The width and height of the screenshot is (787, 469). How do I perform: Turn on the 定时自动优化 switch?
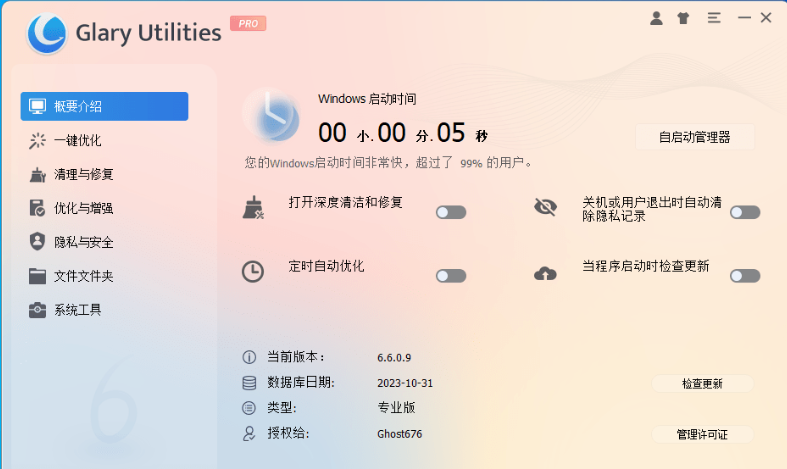[451, 276]
